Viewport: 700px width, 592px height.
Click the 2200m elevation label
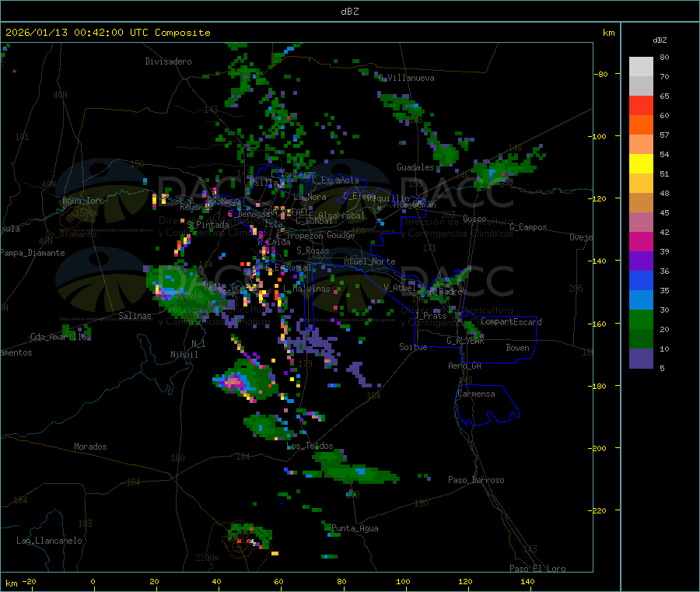[207, 558]
